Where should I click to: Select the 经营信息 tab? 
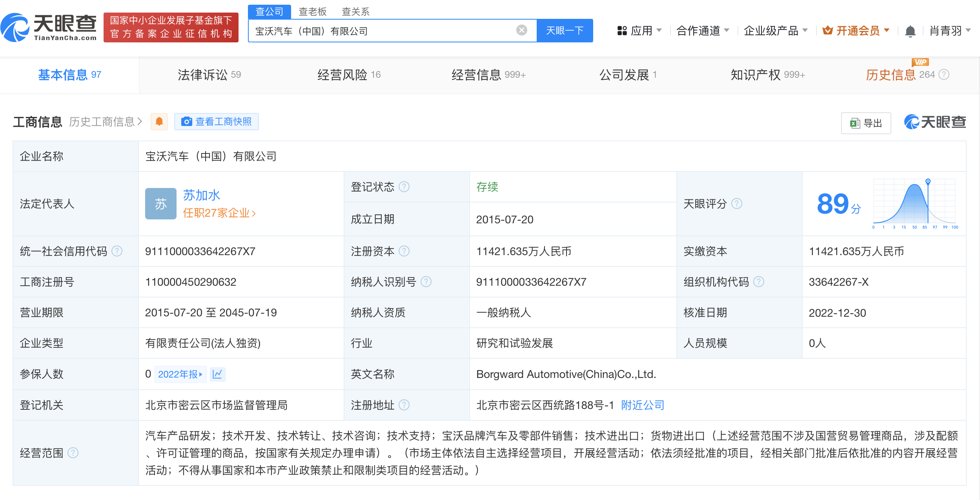click(488, 75)
